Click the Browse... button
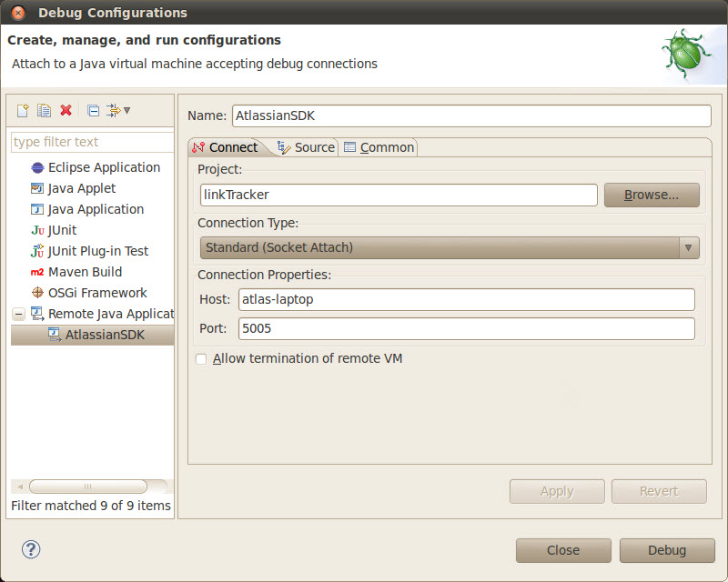Screen dimensions: 728x582 coord(652,195)
